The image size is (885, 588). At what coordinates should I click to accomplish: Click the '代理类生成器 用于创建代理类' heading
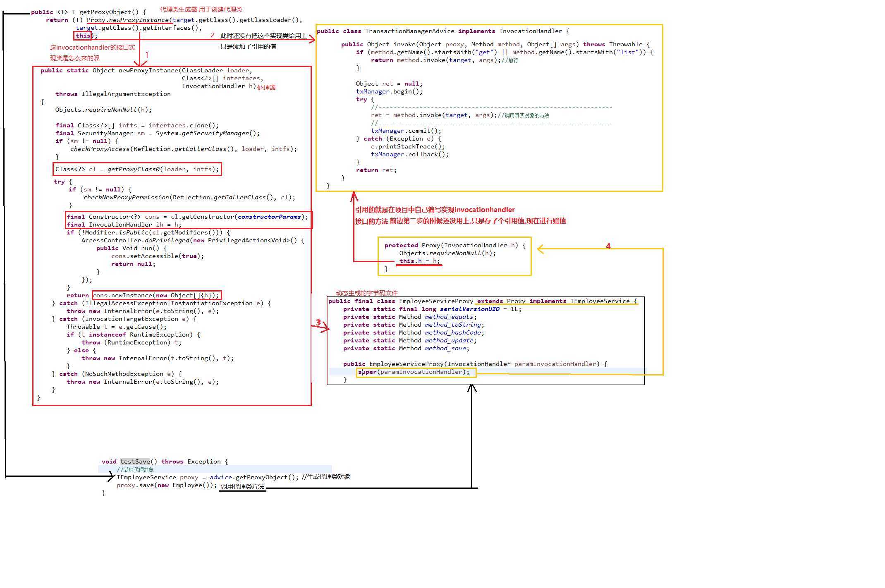pyautogui.click(x=201, y=9)
